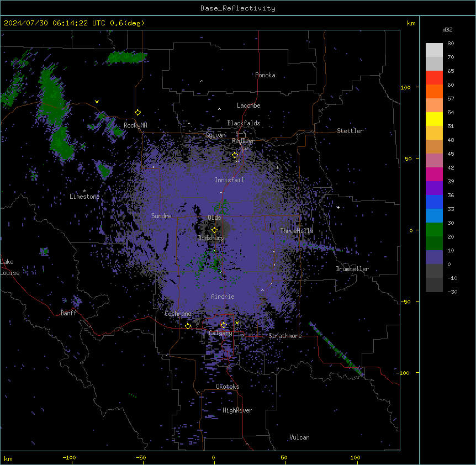
Task: Click the yellow v marker northeast of Calgary
Action: (237, 323)
